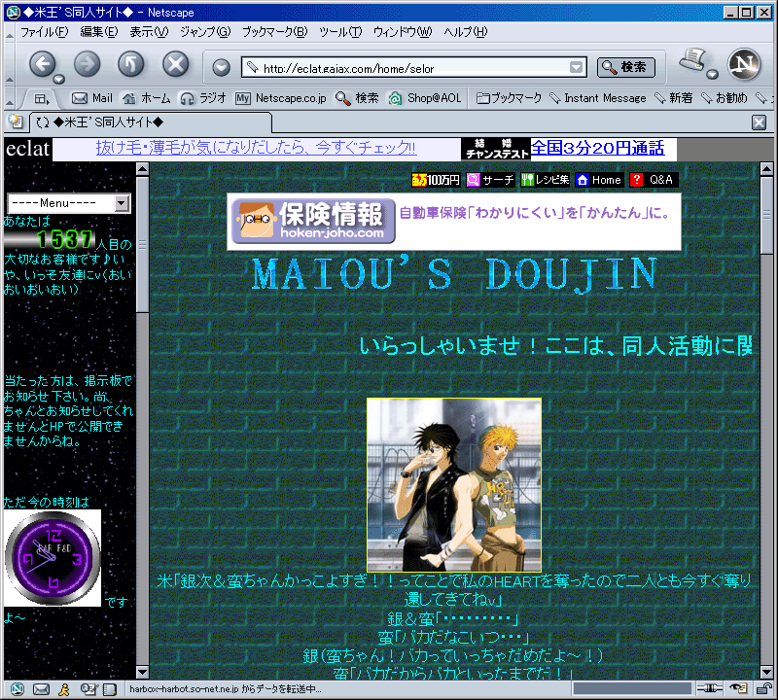Viewport: 778px width, 700px height.
Task: Click the ラジオ headphones toolbar item
Action: point(203,98)
